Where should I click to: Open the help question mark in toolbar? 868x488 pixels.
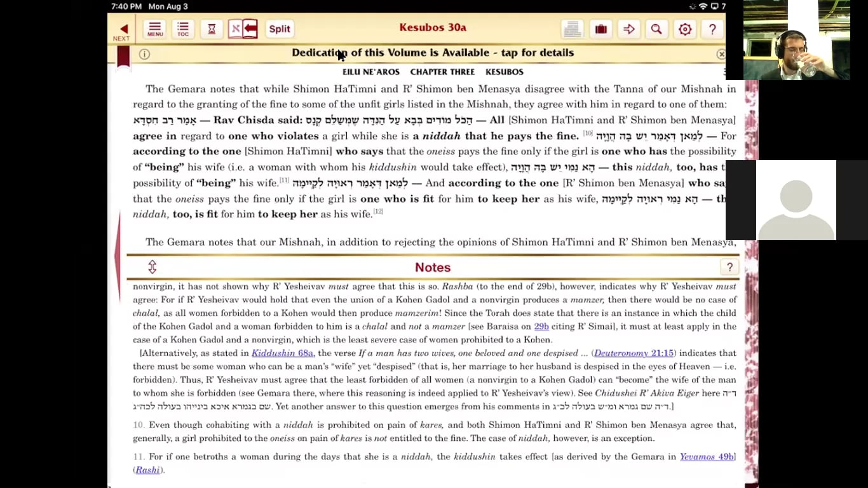(x=712, y=29)
